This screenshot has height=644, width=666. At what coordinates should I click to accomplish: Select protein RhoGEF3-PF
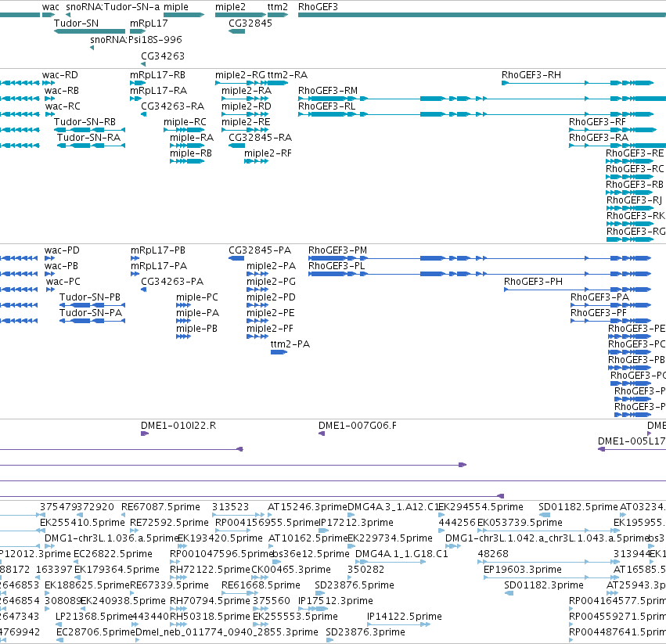click(610, 321)
